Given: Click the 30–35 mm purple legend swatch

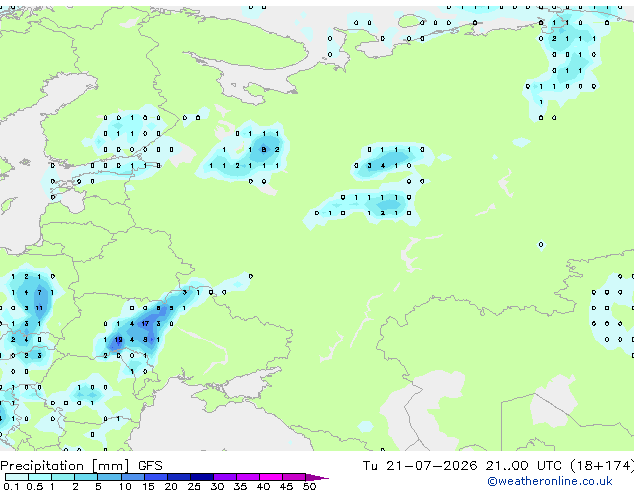Looking at the screenshot, I should [224, 477].
